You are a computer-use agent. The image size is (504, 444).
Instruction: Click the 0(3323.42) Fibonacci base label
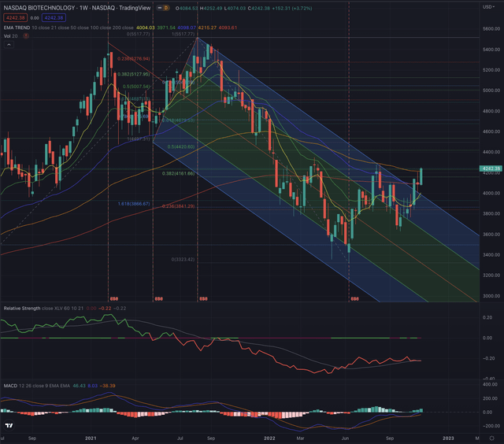(x=183, y=259)
